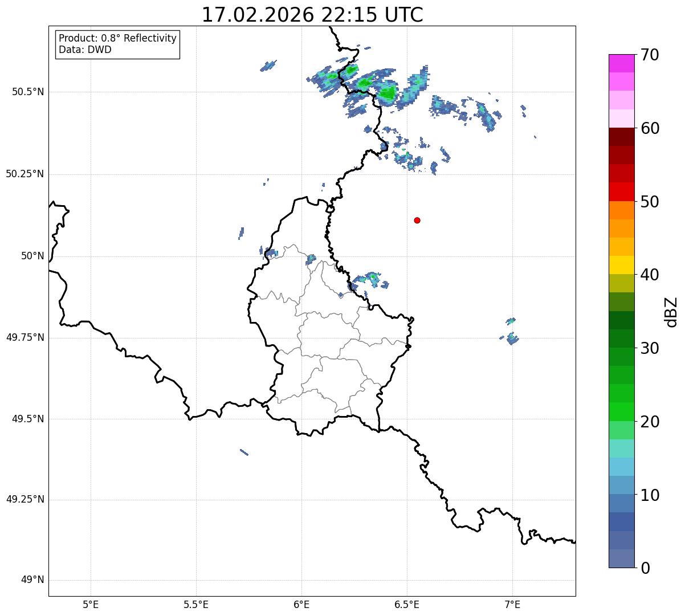
Task: Click the red station marker dot
Action: pos(417,220)
